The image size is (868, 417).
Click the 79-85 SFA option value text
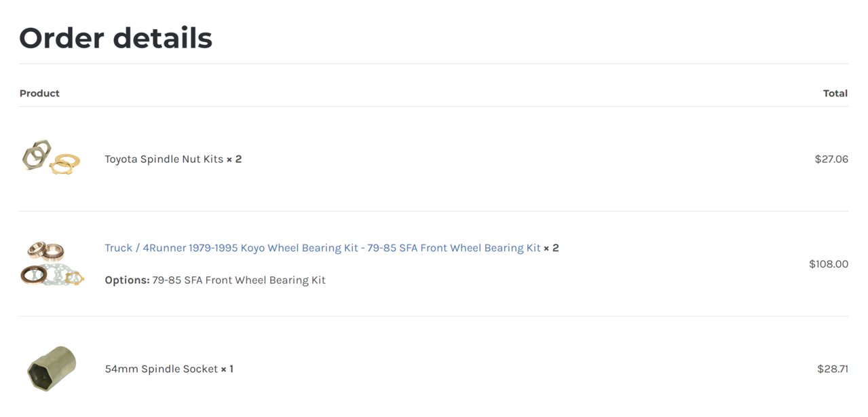coord(238,280)
